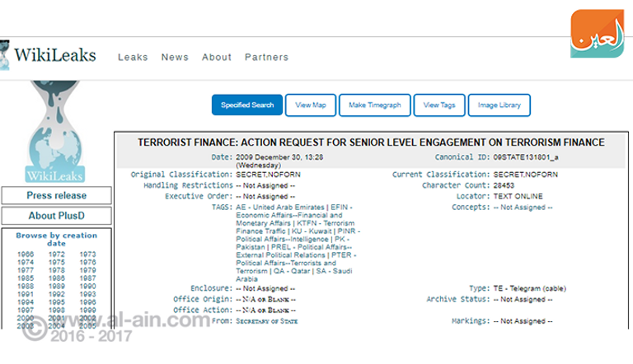Select year 1979 in creation date list

click(x=87, y=270)
